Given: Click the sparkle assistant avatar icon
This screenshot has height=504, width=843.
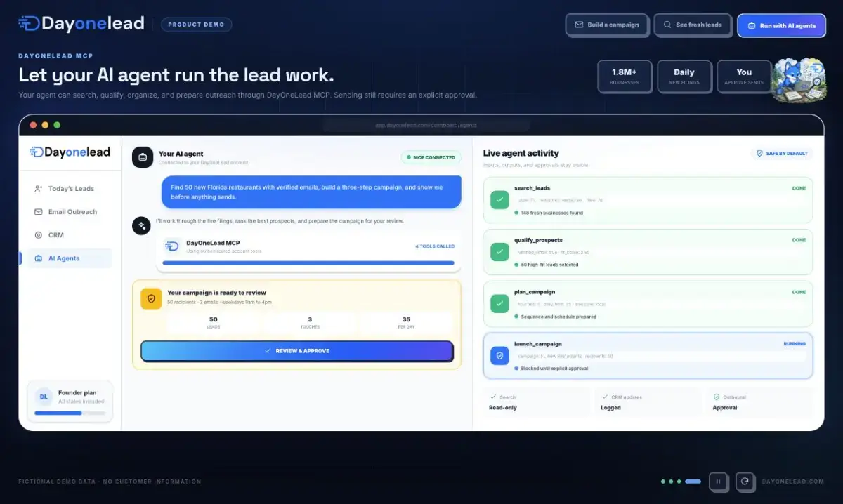Looking at the screenshot, I should (141, 225).
